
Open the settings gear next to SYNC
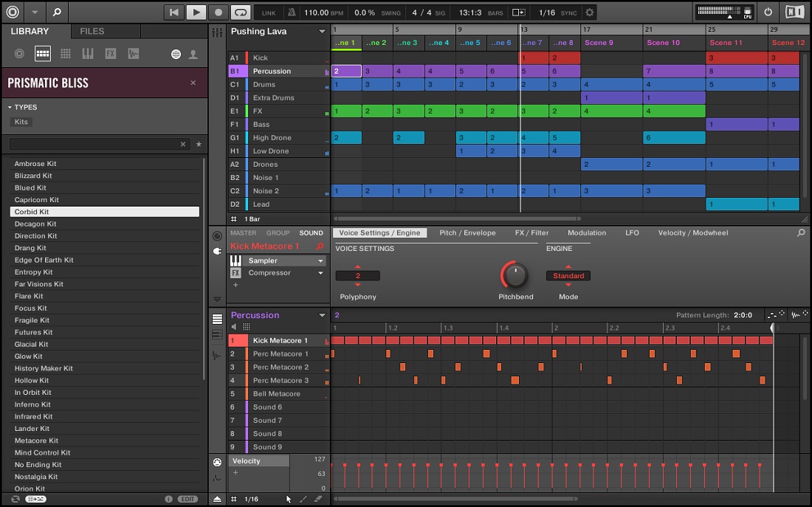point(589,13)
